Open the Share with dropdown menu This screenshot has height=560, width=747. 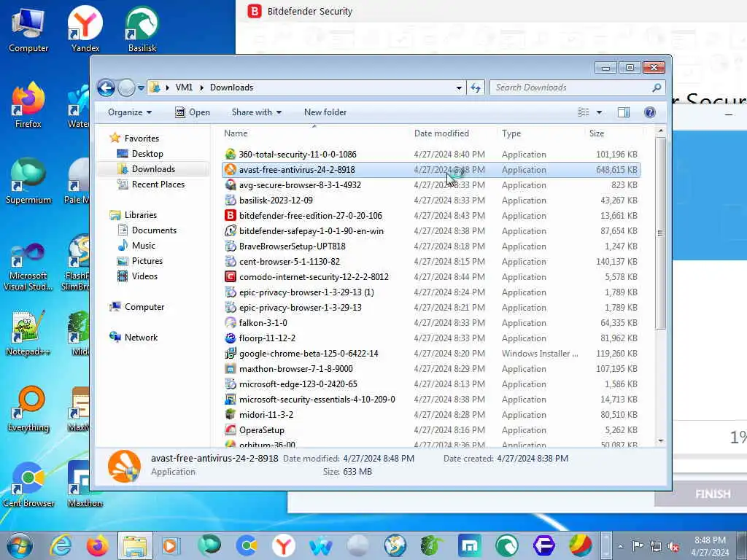click(x=256, y=112)
